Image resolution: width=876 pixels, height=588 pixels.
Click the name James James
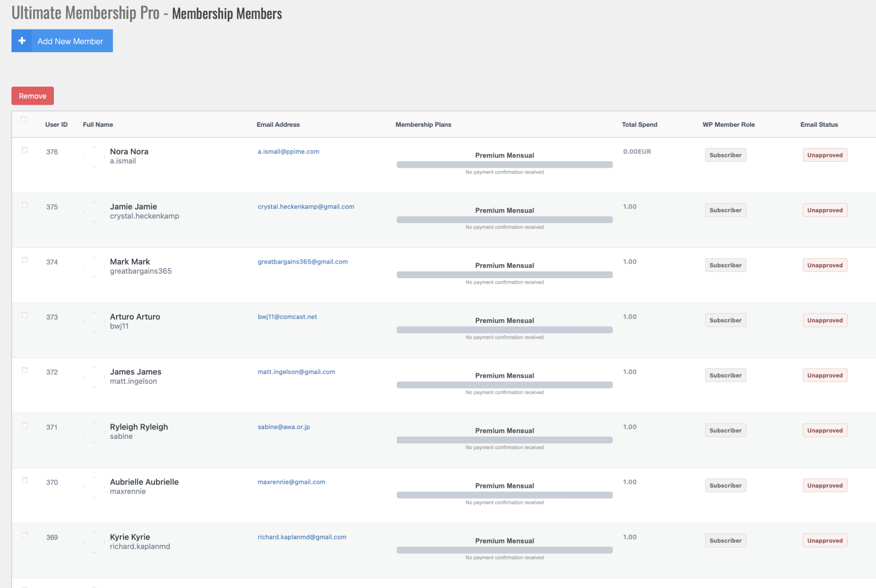coord(136,372)
